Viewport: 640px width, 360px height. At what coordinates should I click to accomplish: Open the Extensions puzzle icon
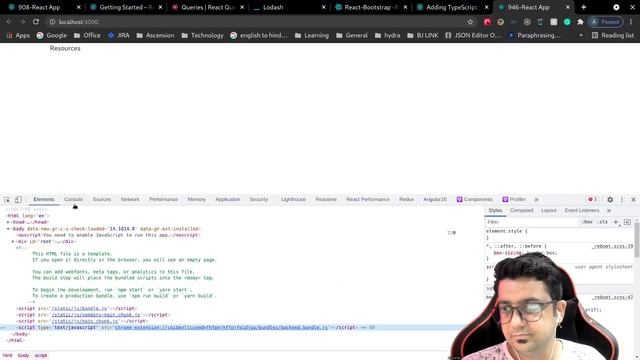coord(580,22)
